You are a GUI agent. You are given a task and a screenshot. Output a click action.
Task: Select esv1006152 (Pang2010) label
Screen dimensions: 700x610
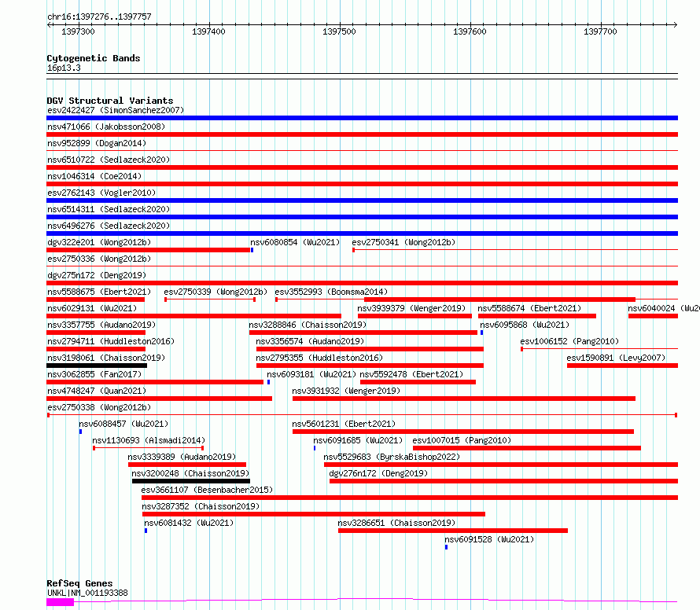point(569,341)
